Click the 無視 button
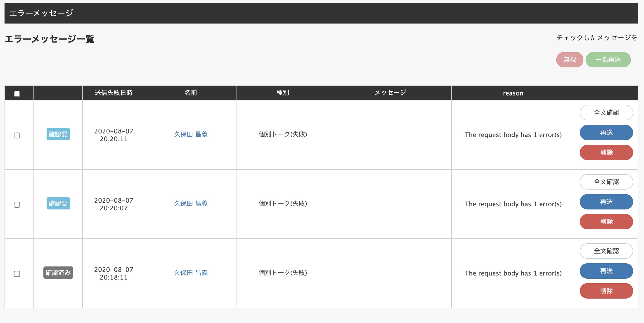644x323 pixels. click(x=570, y=60)
